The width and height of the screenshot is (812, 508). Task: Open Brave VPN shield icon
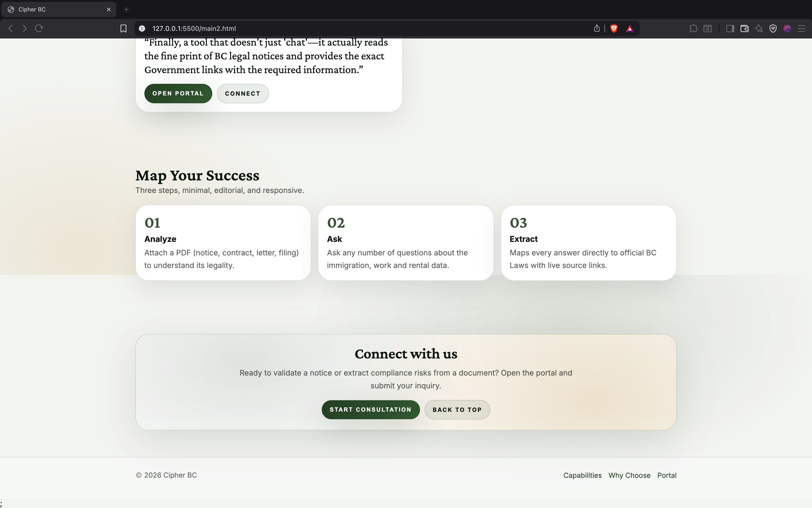coord(773,28)
